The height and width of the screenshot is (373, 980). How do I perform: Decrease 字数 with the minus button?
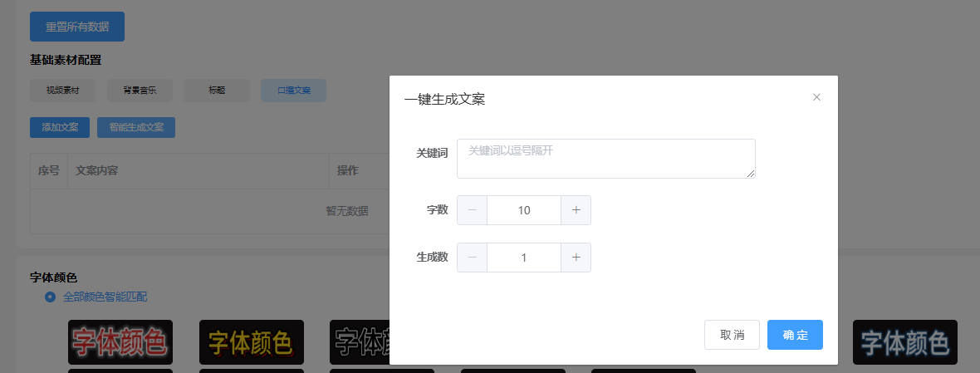472,210
